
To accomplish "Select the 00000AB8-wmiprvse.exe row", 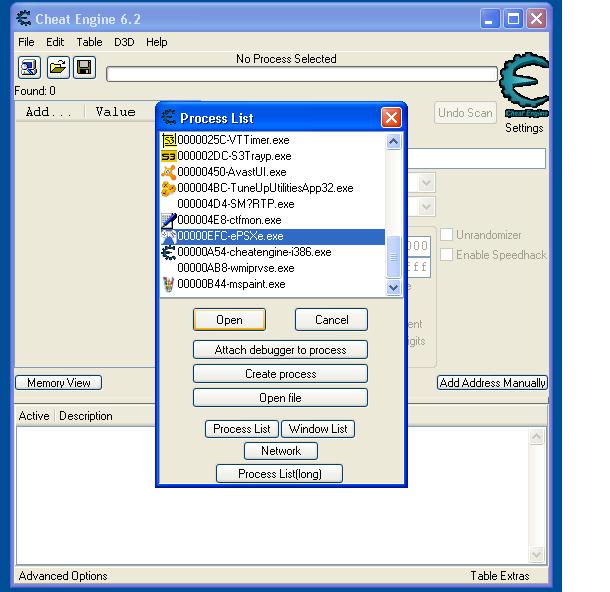I will 273,268.
